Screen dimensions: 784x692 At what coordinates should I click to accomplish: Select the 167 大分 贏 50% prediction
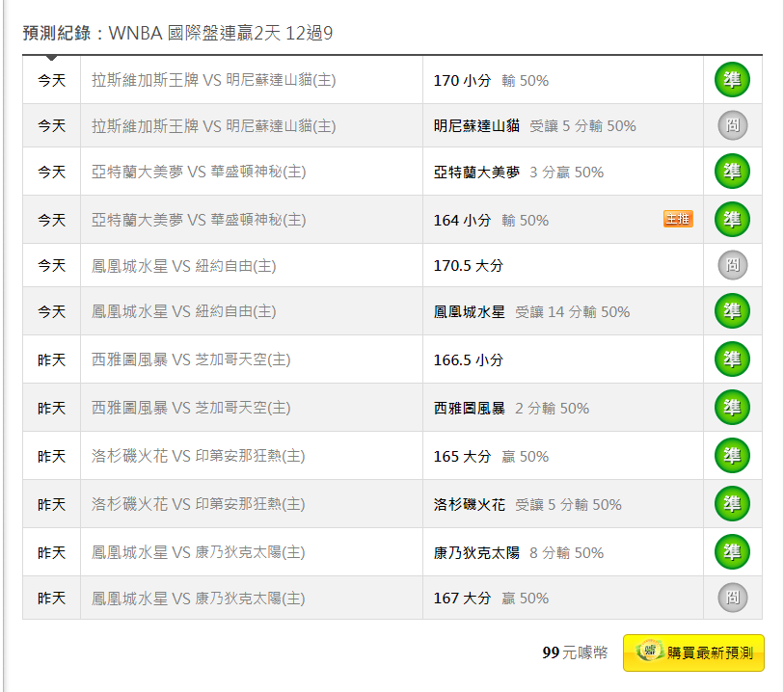tap(491, 599)
